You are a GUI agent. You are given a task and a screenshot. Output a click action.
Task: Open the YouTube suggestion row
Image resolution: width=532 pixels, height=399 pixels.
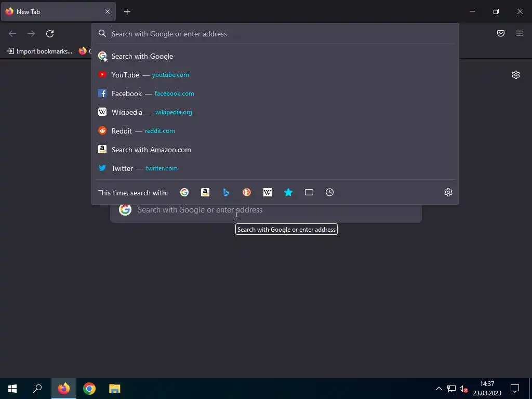pyautogui.click(x=275, y=75)
